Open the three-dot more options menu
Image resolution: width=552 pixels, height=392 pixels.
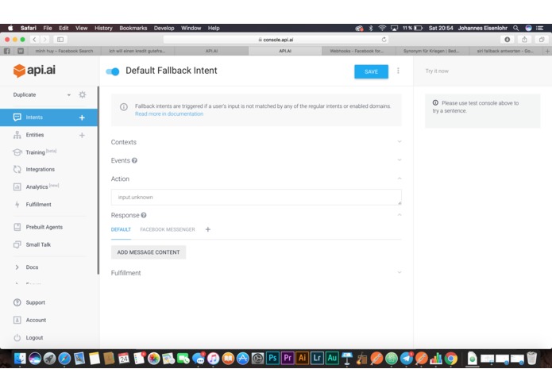point(398,71)
